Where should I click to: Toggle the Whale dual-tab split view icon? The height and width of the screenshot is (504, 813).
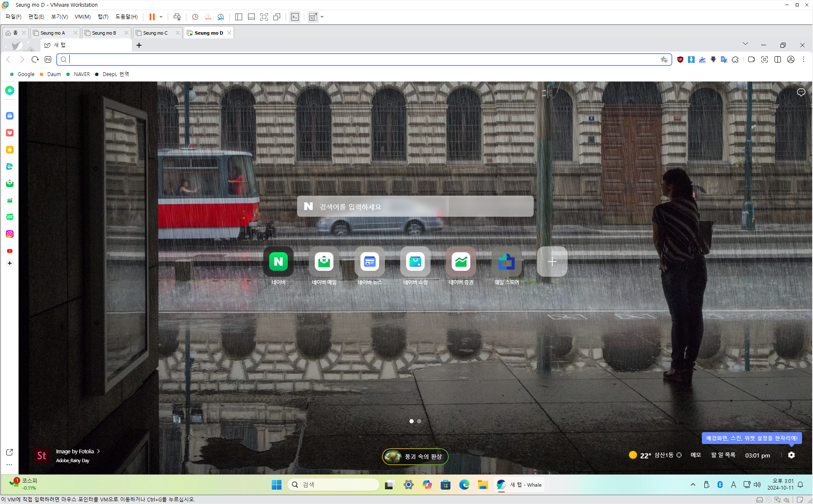(x=778, y=60)
